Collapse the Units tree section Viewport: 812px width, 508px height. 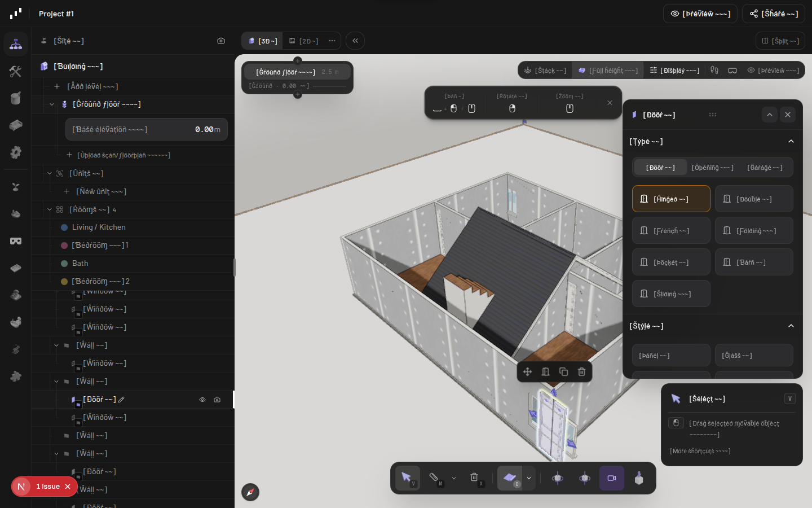(50, 173)
